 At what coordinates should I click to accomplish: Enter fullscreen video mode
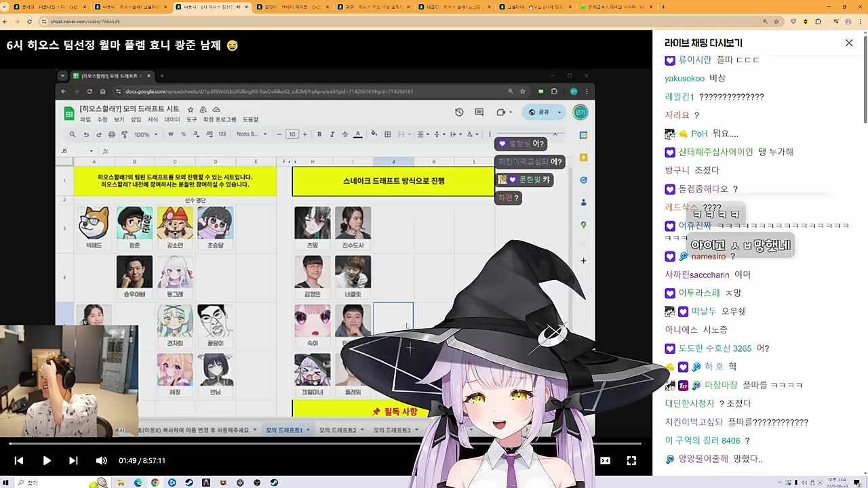coord(631,461)
